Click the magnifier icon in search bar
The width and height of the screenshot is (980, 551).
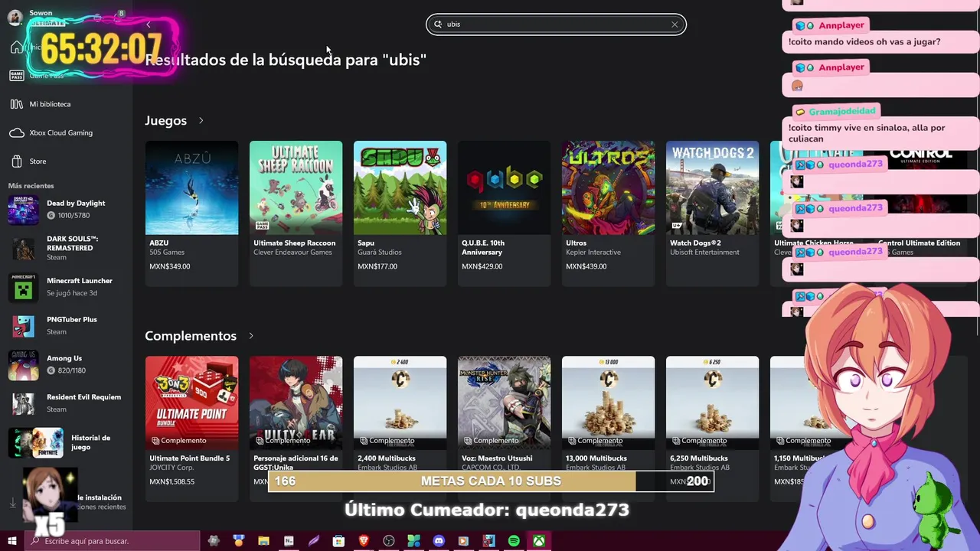tap(439, 24)
